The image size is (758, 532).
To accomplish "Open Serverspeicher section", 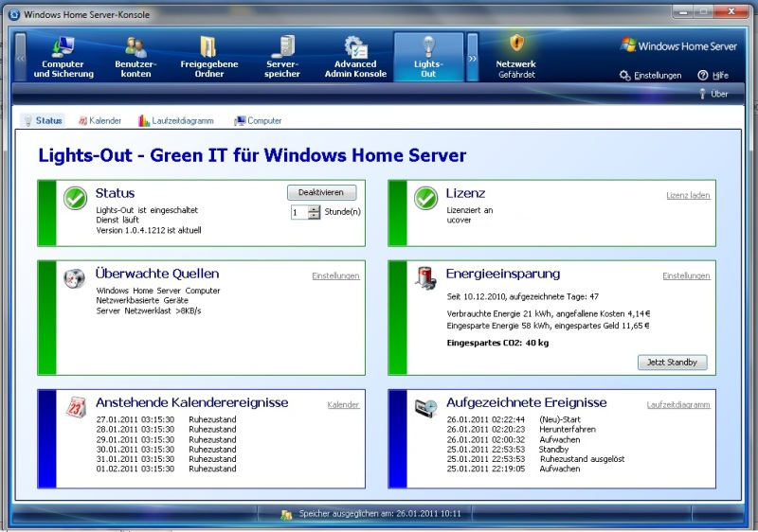I will (281, 58).
